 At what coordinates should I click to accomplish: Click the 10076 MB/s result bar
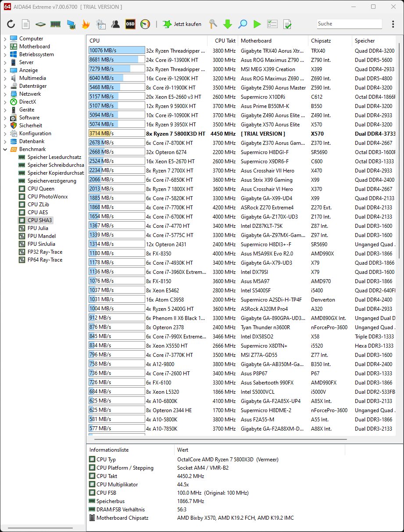(x=117, y=50)
